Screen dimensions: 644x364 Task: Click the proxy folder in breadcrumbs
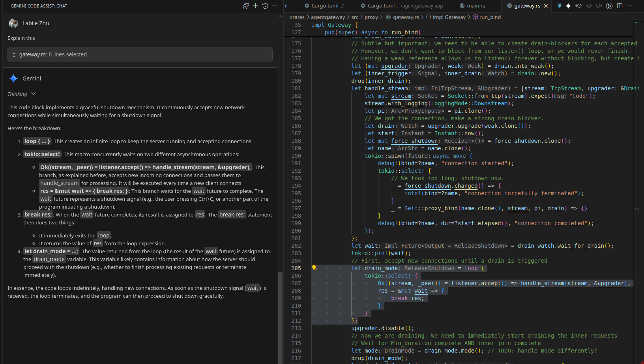coord(371,17)
